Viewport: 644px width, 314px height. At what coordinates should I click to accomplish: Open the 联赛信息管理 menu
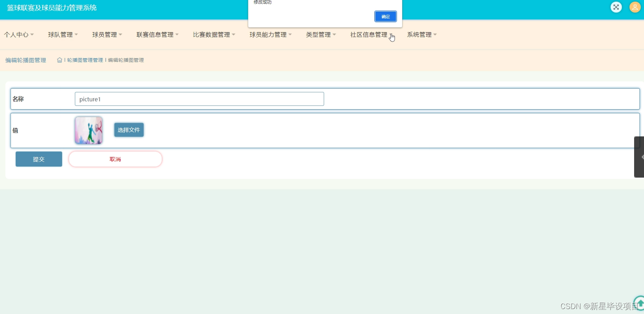point(155,35)
